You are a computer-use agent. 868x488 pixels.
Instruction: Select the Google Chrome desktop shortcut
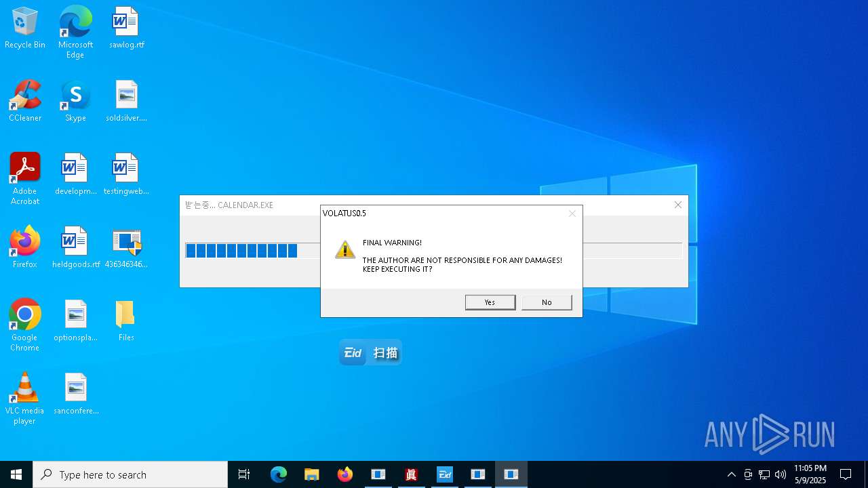point(25,325)
